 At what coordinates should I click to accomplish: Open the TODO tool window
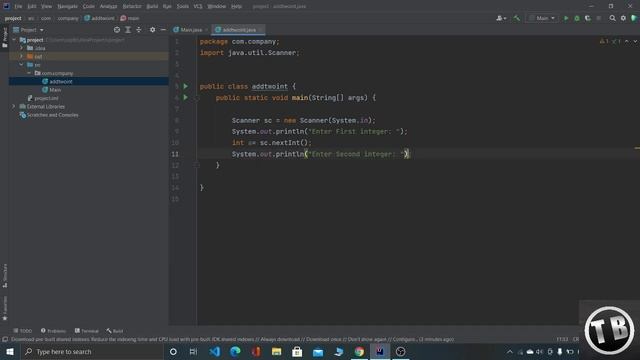(22, 331)
